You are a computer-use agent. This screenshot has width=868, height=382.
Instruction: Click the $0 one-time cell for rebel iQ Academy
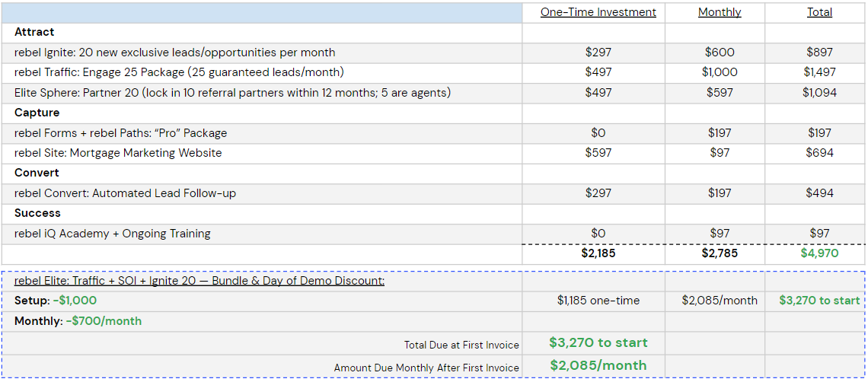pos(598,234)
